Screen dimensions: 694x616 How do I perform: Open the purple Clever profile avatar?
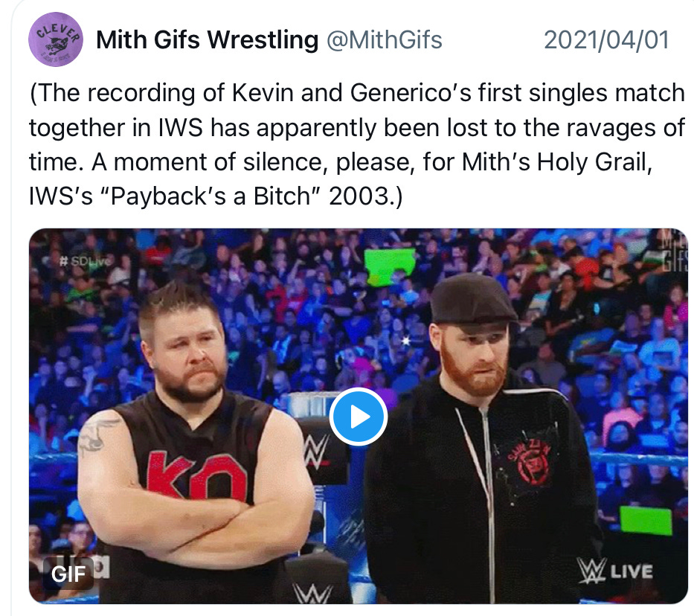tap(56, 39)
